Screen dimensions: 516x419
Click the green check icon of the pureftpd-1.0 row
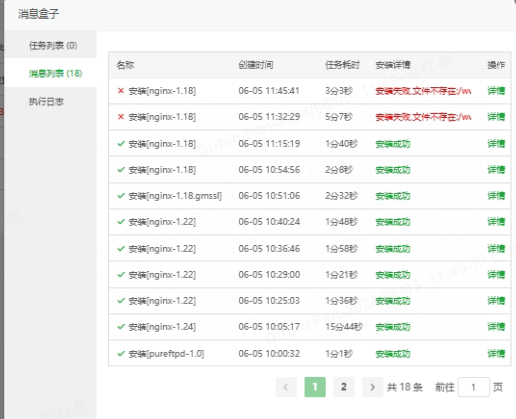click(121, 353)
